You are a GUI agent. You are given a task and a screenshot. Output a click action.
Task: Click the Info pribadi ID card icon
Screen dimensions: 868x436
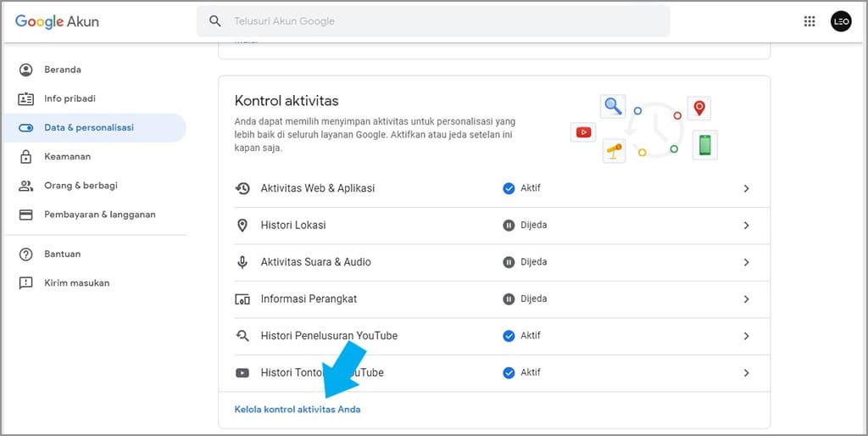tap(26, 98)
